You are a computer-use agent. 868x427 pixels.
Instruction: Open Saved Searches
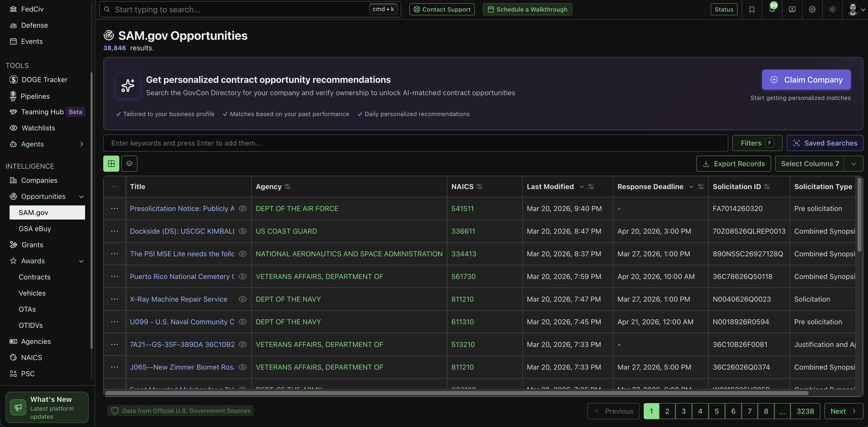(824, 143)
